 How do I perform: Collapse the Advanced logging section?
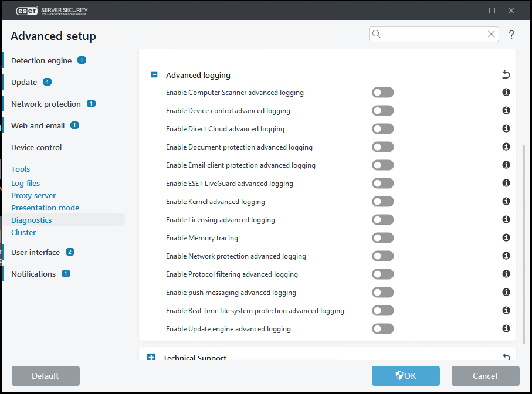[x=154, y=75]
